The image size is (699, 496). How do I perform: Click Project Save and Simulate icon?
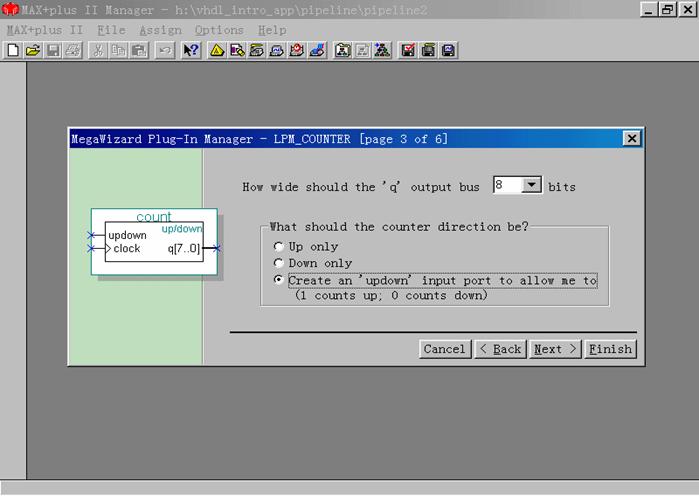(448, 50)
